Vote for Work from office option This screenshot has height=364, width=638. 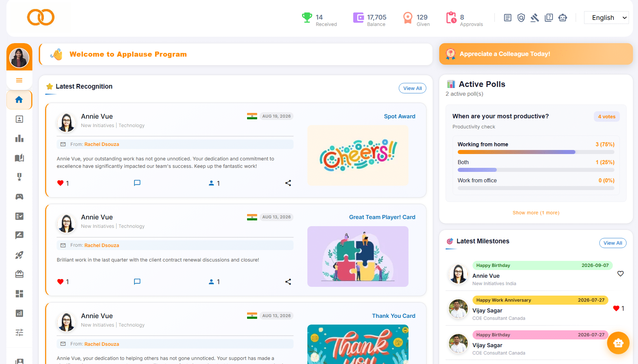click(477, 180)
